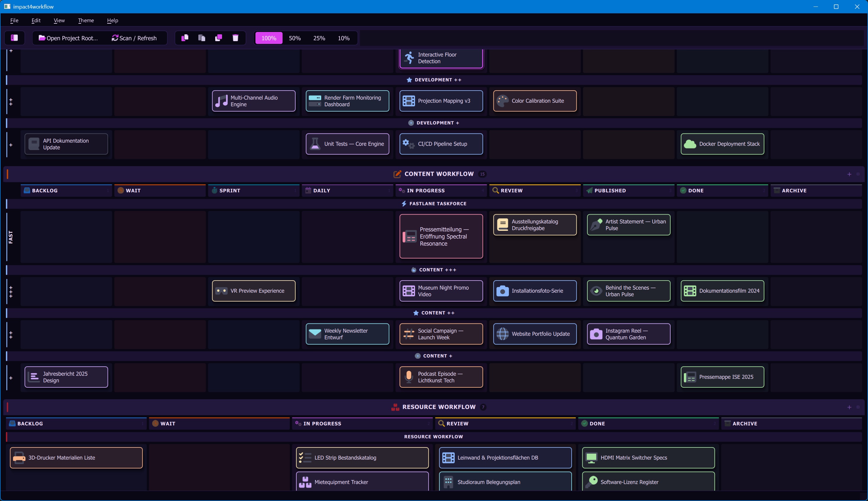The image size is (868, 501).
Task: Click Open Project Root button
Action: coord(68,38)
